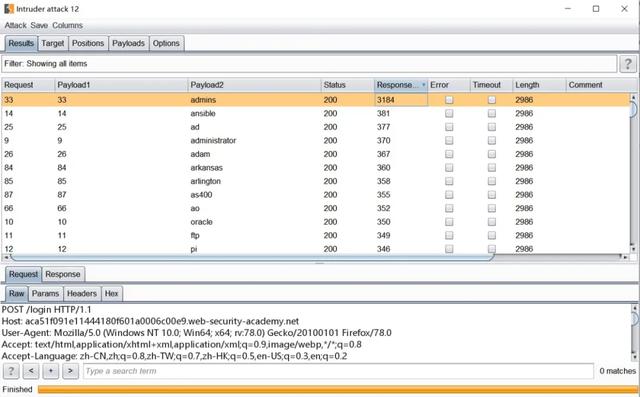This screenshot has width=640, height=397.
Task: Toggle Error checkbox in oracle row
Action: pos(449,222)
